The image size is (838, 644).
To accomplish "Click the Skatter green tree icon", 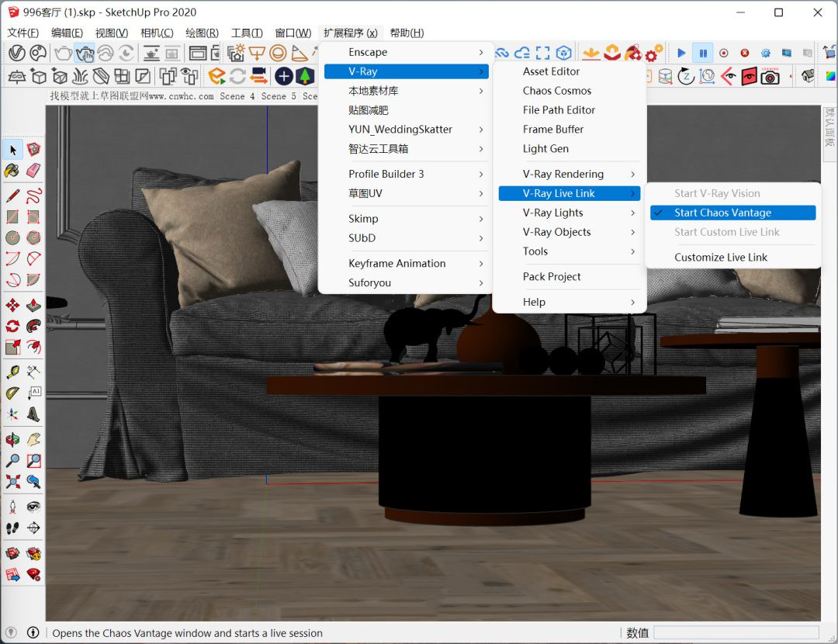I will click(x=305, y=76).
